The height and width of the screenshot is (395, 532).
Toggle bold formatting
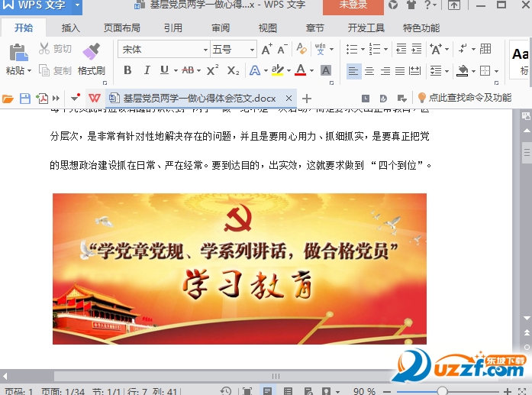[x=127, y=70]
